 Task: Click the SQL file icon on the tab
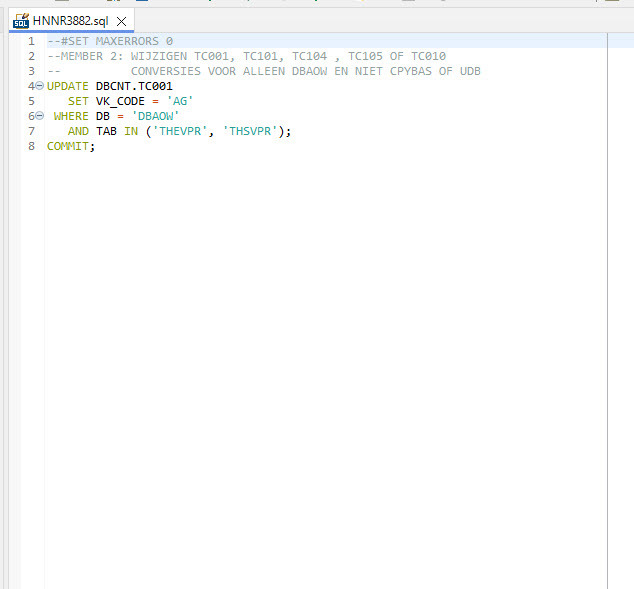tap(21, 20)
